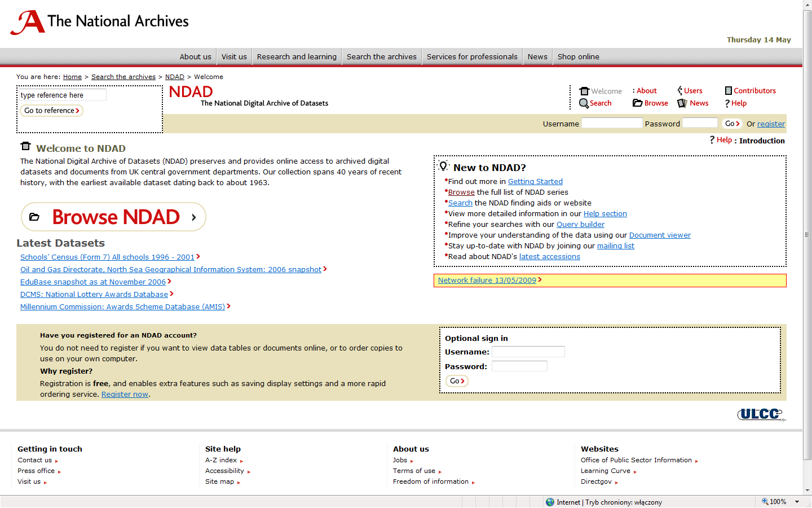Click the Press office footer link

tap(36, 471)
